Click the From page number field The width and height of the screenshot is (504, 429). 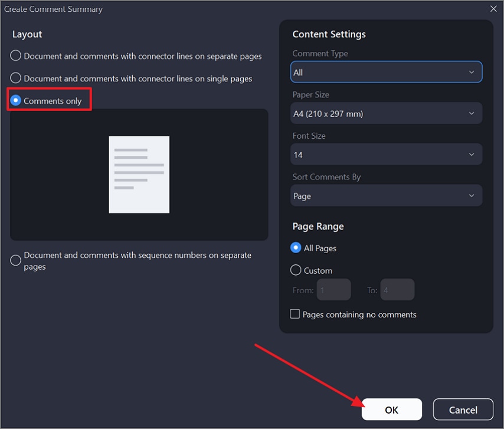(333, 290)
